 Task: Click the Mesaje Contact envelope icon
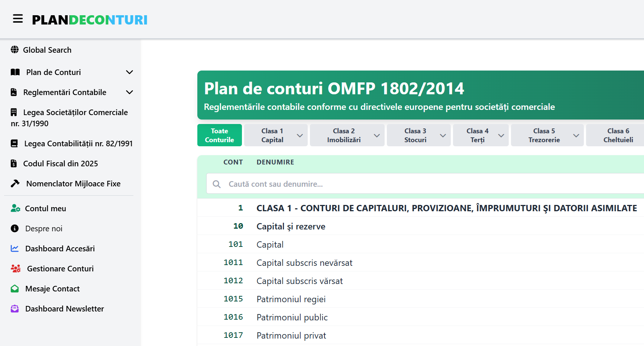click(x=15, y=288)
